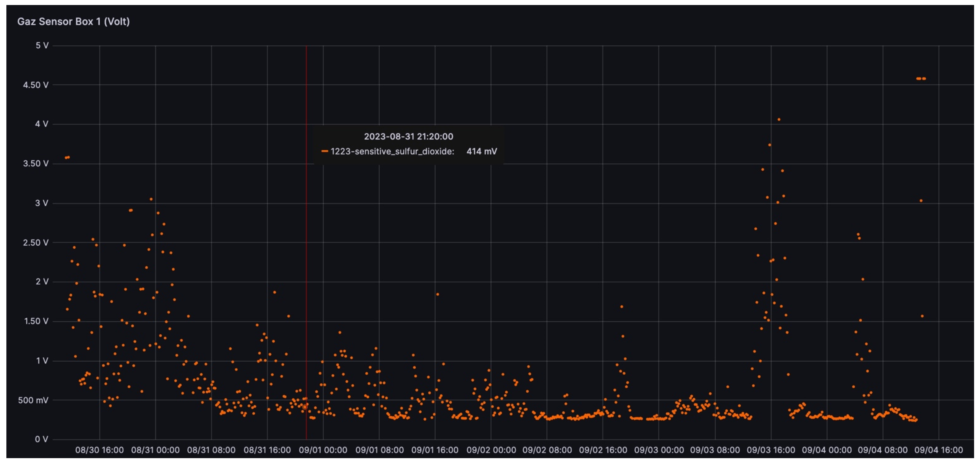The height and width of the screenshot is (462, 980).
Task: Click the orange series swatch in the tooltip
Action: coord(325,151)
